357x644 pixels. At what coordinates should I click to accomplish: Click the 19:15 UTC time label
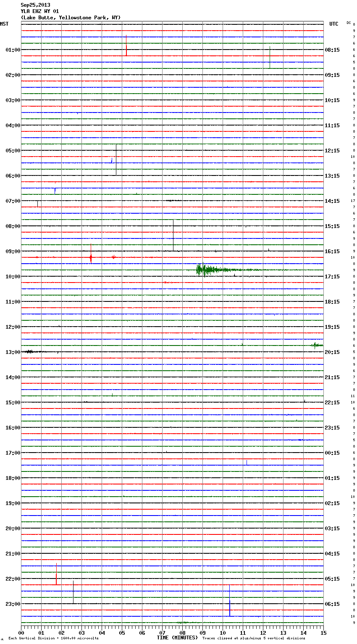tap(332, 327)
